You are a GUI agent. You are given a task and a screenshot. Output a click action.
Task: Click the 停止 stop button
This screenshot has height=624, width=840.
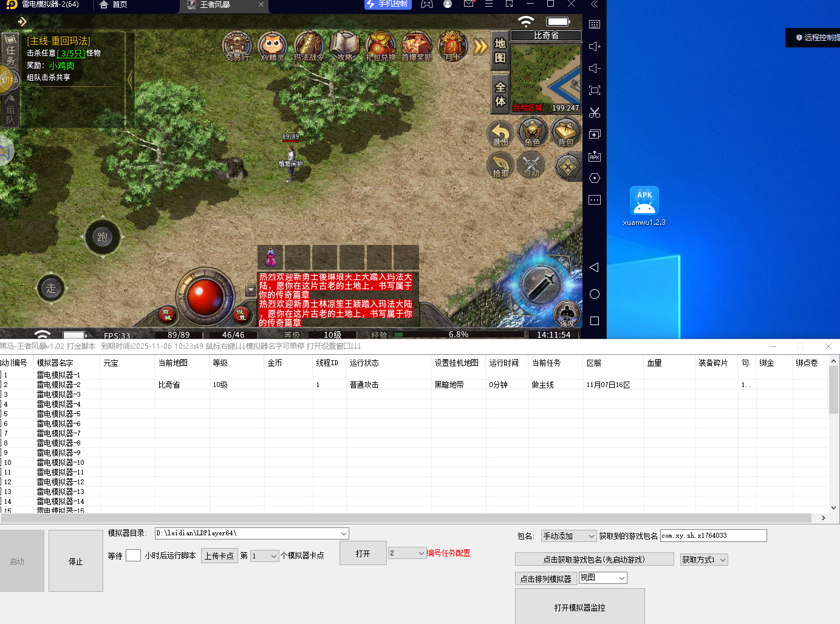(x=76, y=561)
